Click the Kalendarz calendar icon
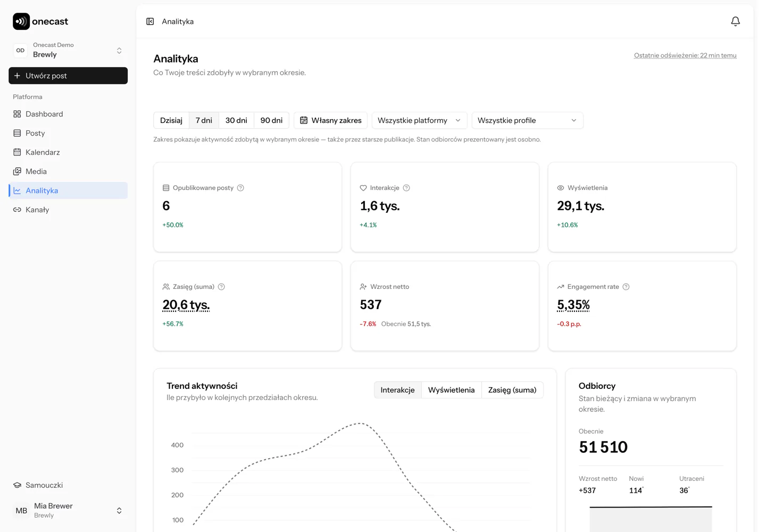 coord(17,152)
